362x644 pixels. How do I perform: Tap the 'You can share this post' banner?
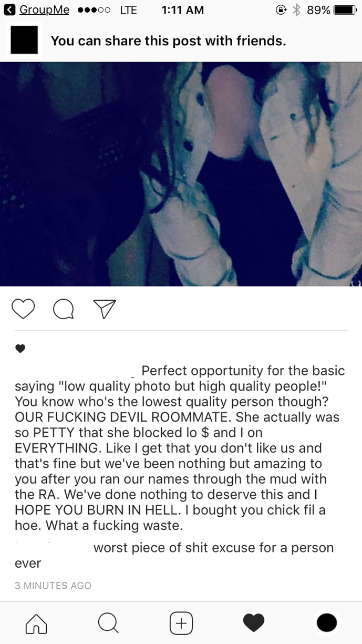tap(181, 40)
